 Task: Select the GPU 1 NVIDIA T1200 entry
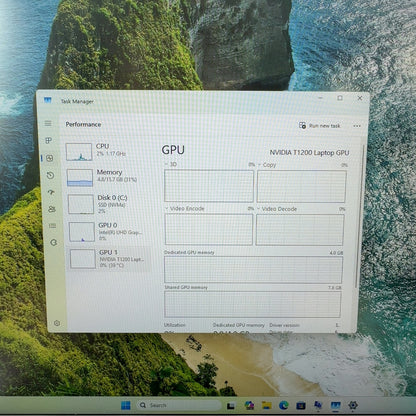(x=110, y=258)
